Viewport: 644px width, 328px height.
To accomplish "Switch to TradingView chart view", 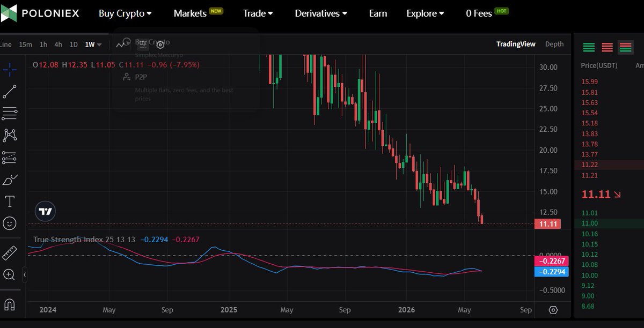I will (516, 44).
